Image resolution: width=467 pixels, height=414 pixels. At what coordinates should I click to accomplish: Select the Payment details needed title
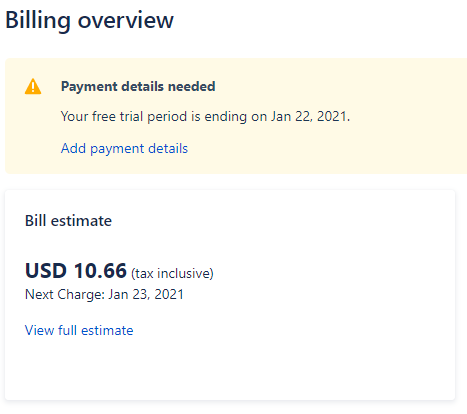click(x=138, y=86)
